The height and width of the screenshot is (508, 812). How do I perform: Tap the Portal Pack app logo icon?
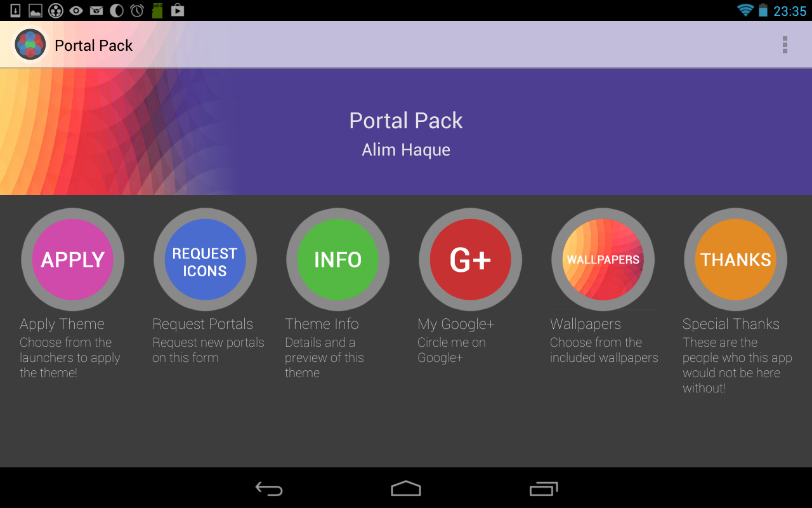[x=30, y=45]
